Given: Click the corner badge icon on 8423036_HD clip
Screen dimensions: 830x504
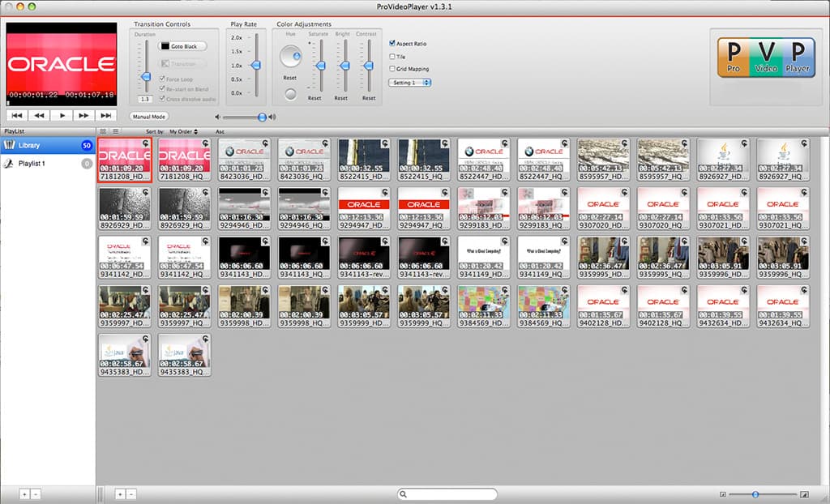Looking at the screenshot, I should (265, 143).
